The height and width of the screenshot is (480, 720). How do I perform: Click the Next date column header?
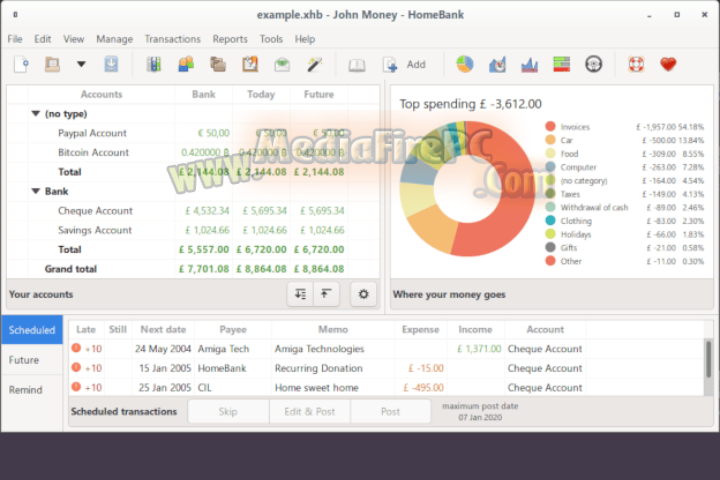click(x=163, y=329)
